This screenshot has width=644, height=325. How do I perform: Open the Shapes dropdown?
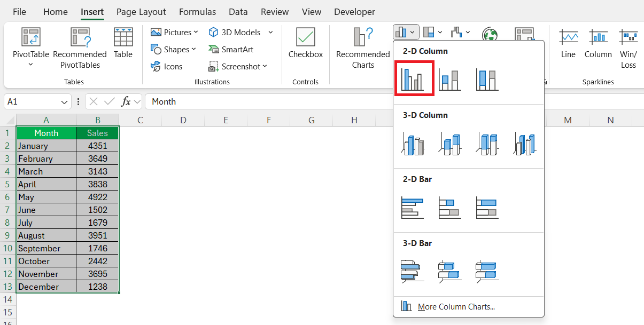pos(173,49)
